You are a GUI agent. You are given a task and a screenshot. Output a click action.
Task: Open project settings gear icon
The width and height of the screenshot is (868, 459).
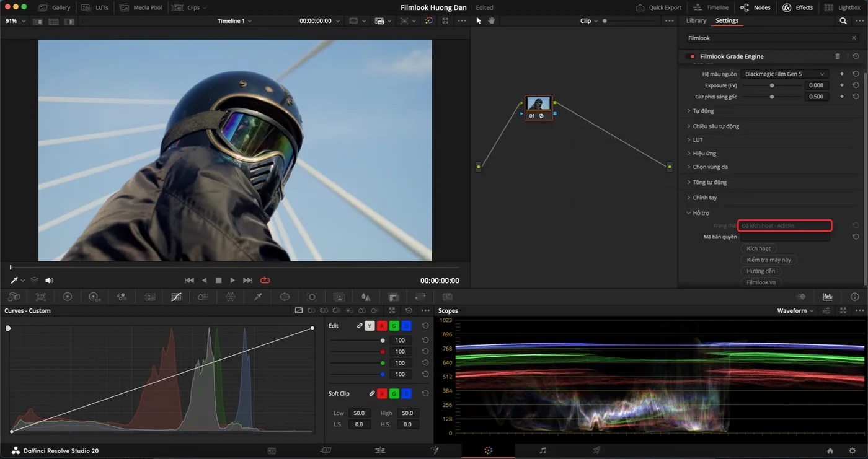[852, 451]
